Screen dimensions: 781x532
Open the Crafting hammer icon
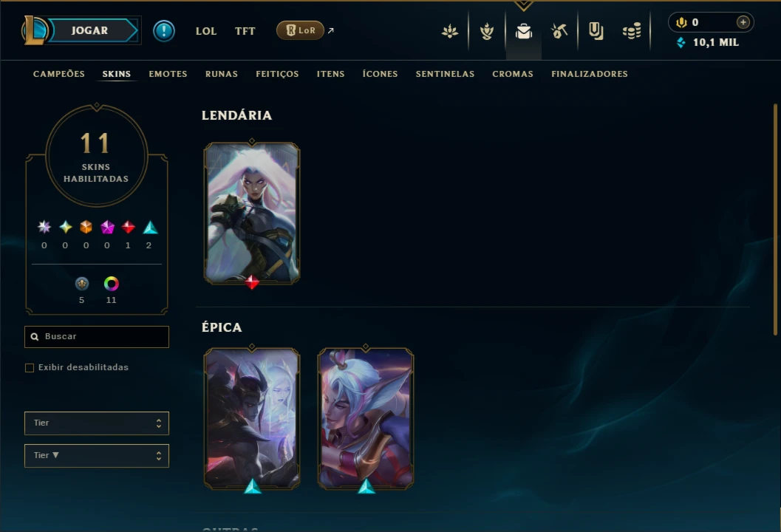559,31
